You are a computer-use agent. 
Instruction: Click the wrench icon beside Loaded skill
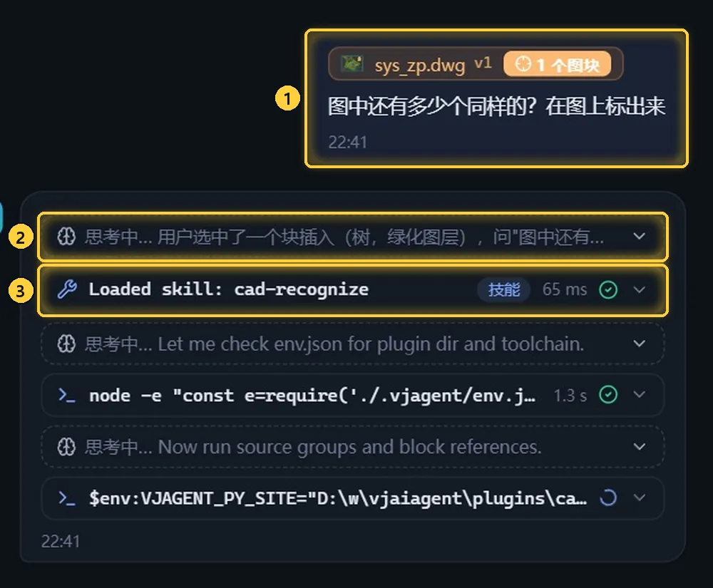(x=67, y=289)
